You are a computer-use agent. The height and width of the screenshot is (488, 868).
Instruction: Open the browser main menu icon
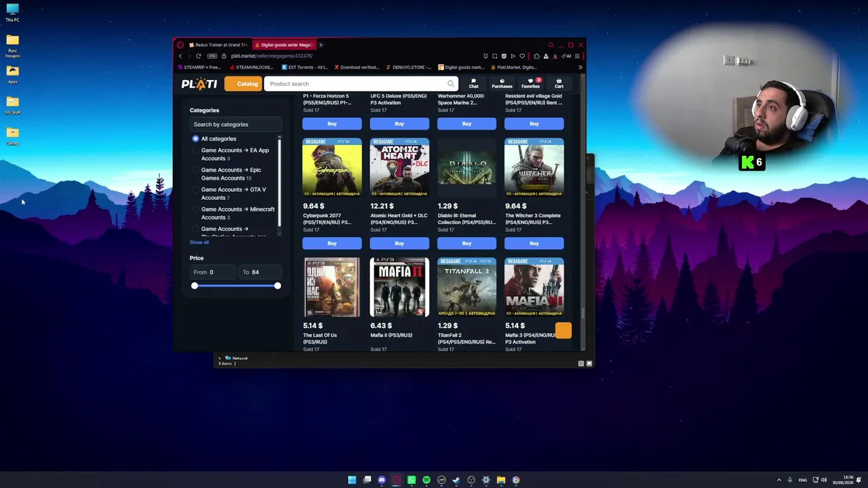[577, 56]
